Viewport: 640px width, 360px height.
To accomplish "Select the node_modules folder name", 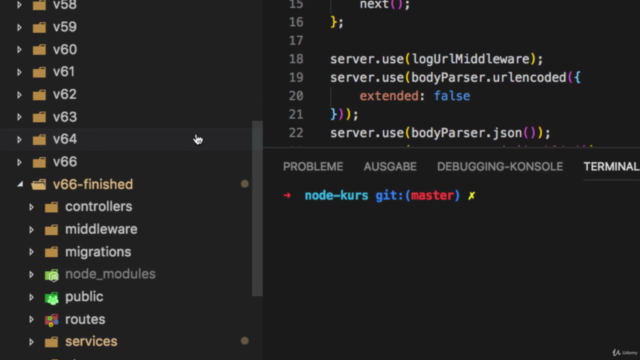I will click(110, 274).
